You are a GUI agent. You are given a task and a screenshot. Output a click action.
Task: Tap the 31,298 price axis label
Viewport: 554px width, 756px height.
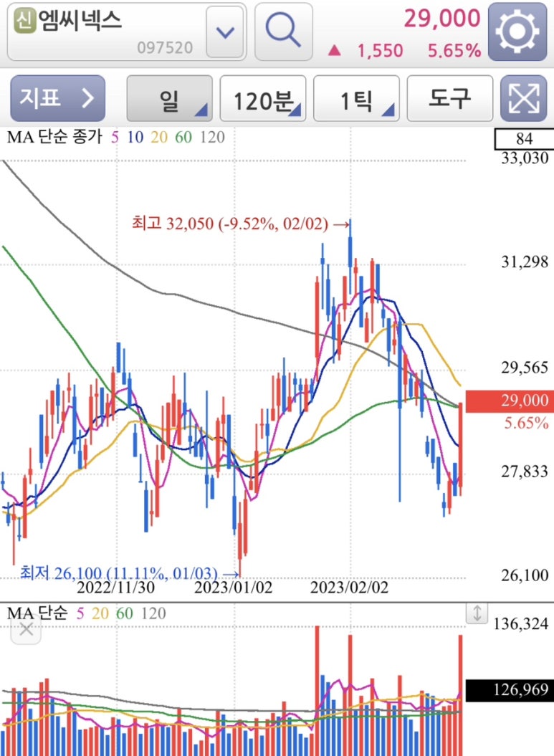[525, 262]
